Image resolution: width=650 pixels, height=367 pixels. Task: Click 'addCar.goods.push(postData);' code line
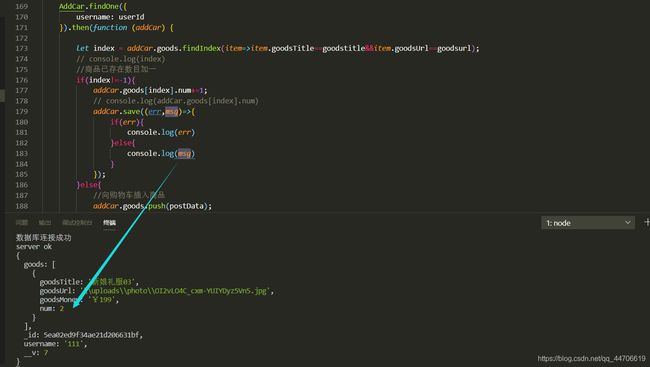click(152, 206)
